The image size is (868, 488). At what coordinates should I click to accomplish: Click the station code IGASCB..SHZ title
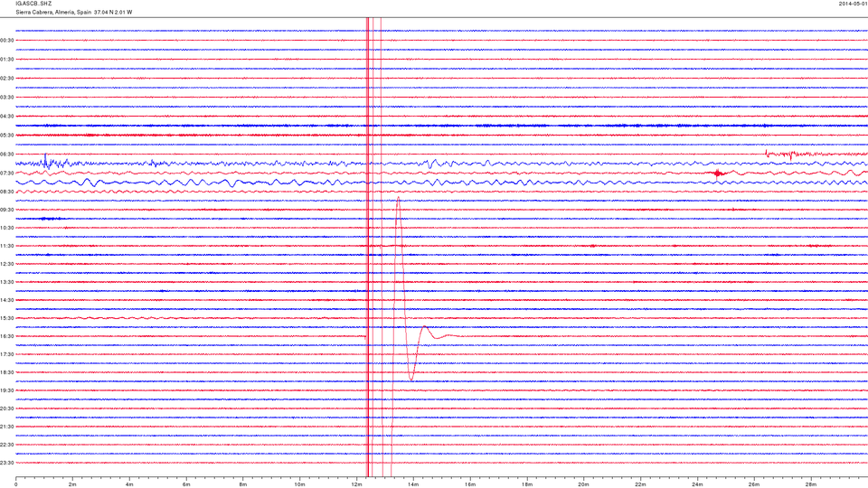33,4
